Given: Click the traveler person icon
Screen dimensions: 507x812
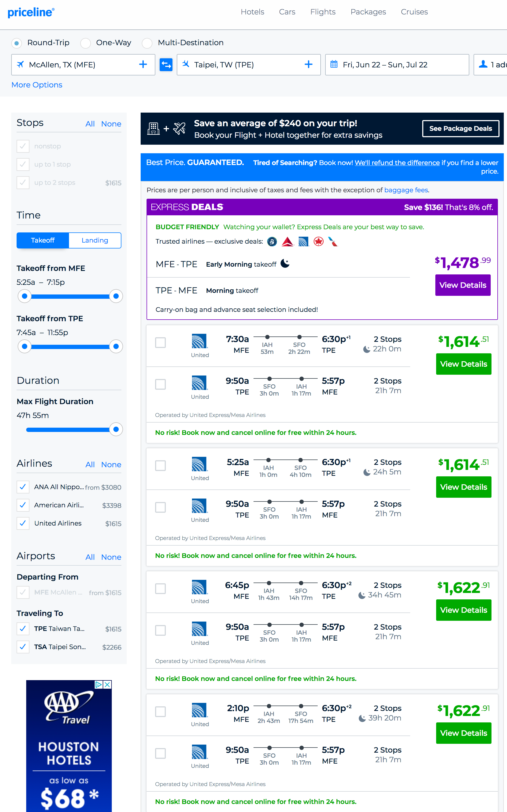Looking at the screenshot, I should [483, 64].
